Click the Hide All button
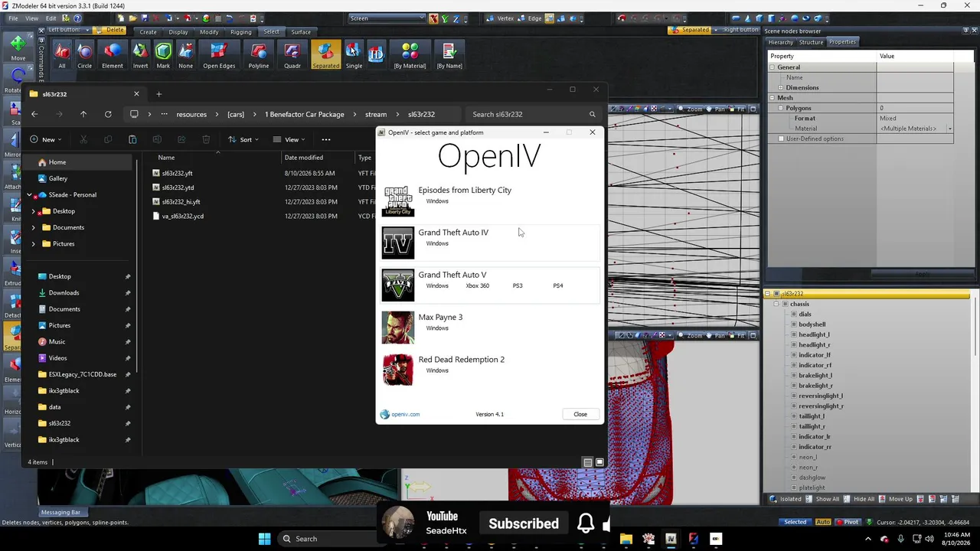Screen dimensions: 980x551 [860, 499]
